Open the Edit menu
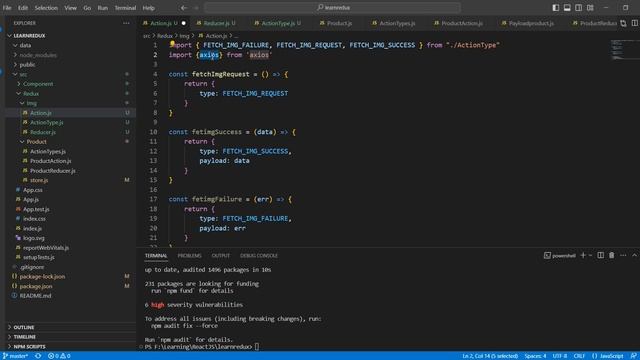Screen dimensions: 640x360 point(23,8)
